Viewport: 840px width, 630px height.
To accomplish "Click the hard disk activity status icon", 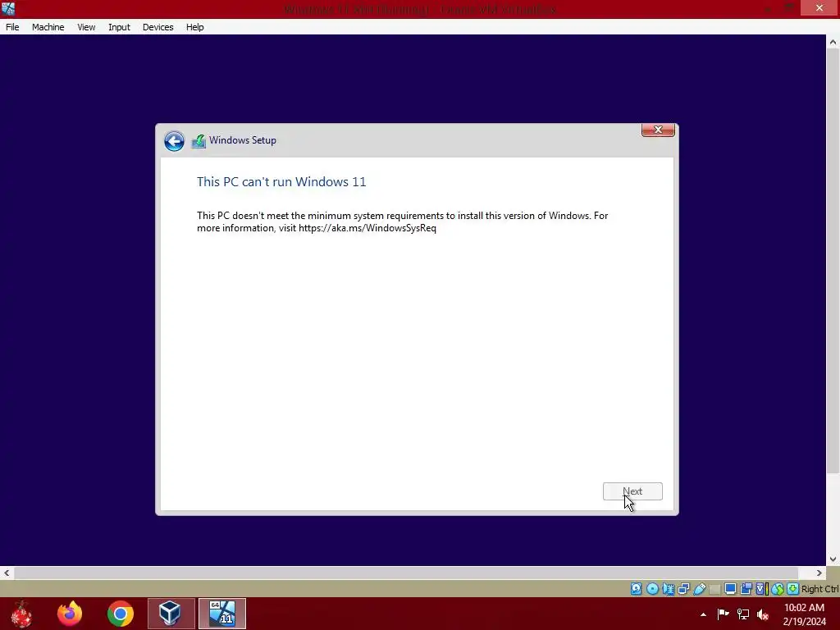I will coord(636,589).
